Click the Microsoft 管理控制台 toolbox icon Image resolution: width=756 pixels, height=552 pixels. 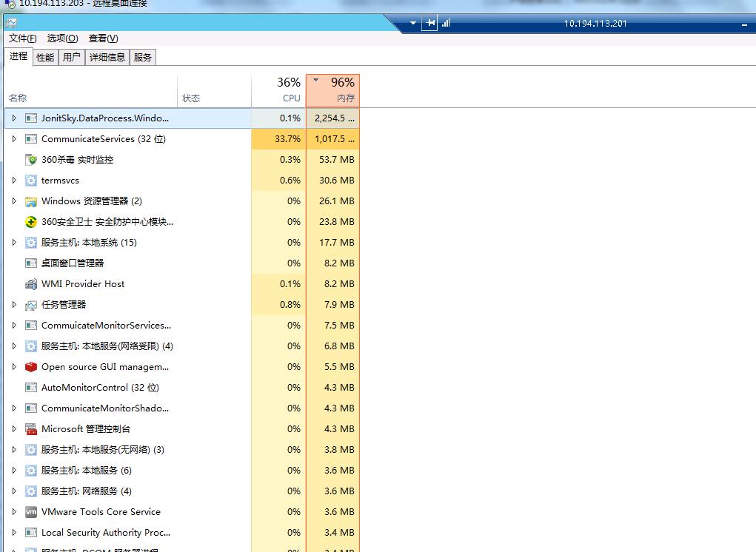[31, 428]
